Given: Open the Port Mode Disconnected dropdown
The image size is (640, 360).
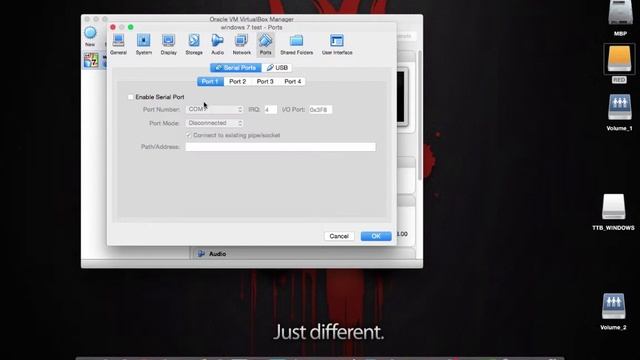Looking at the screenshot, I should 215,123.
